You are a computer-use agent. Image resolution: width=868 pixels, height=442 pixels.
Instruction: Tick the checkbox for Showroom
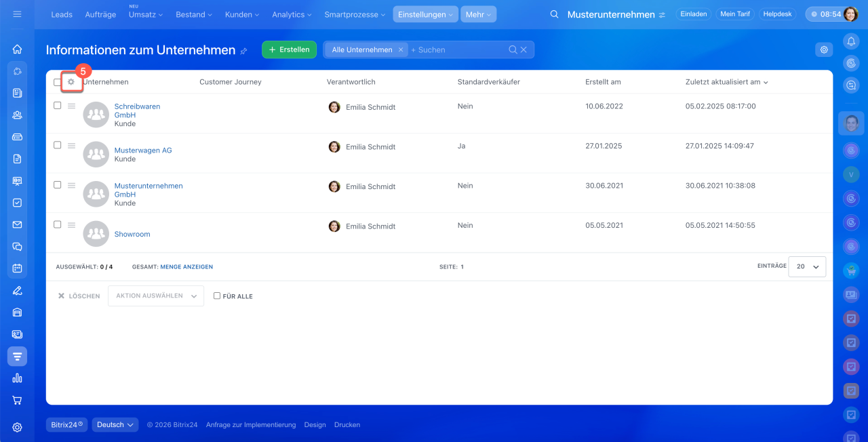(58, 224)
